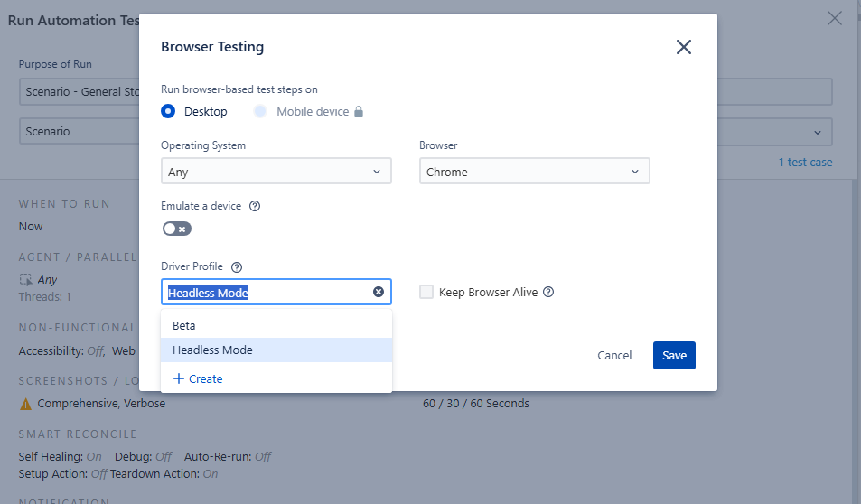Click the help icon beside Keep Browser Alive
861x504 pixels.
[548, 292]
